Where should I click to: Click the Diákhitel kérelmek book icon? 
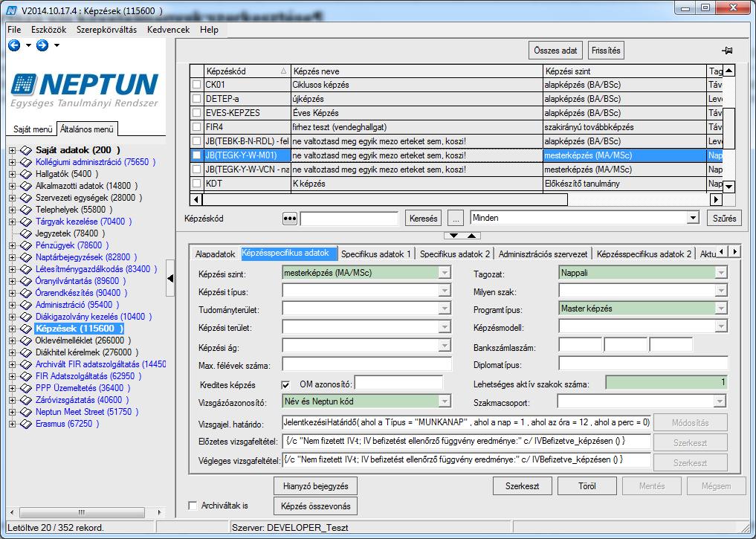tap(26, 352)
